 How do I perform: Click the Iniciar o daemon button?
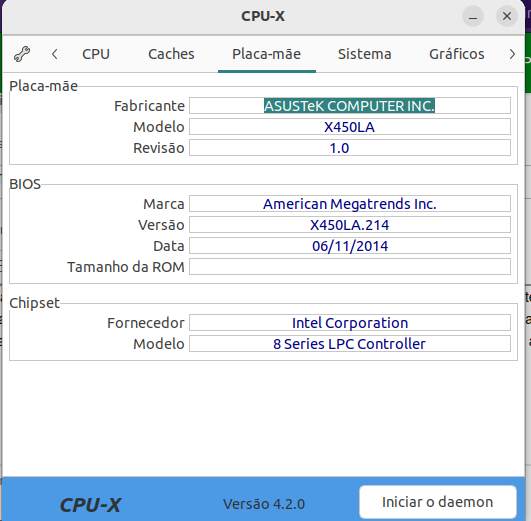[x=438, y=502]
